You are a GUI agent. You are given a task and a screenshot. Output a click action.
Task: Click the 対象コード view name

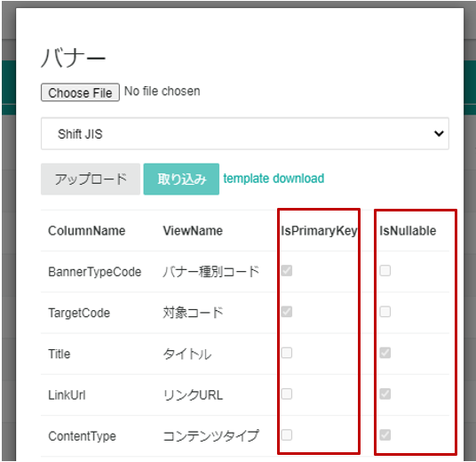tap(193, 313)
